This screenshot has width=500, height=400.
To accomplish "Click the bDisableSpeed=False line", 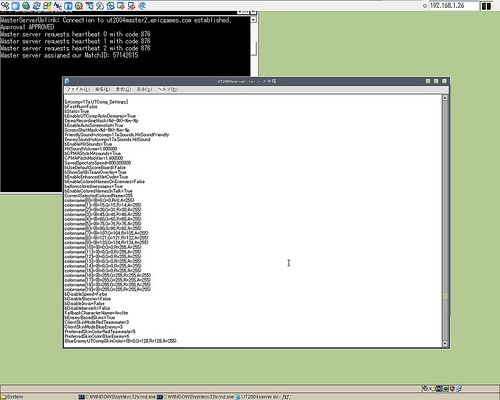I will click(86, 294).
